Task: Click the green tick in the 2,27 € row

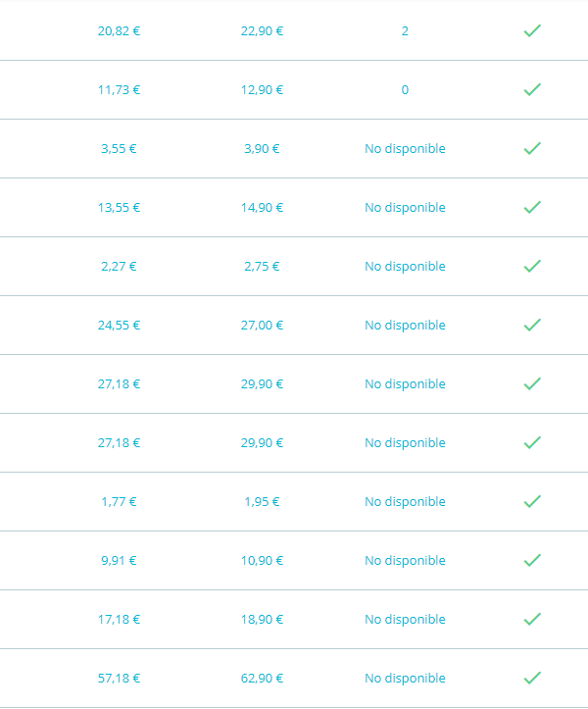Action: pos(532,266)
